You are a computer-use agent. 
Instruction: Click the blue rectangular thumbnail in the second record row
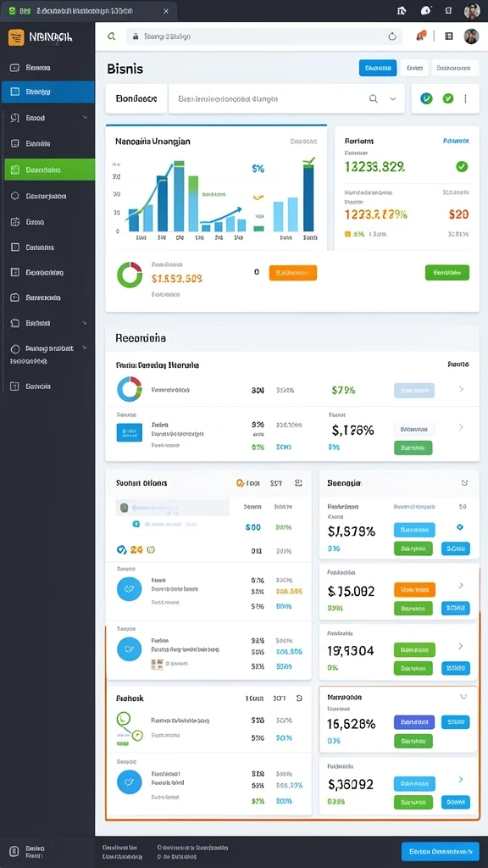tap(130, 432)
